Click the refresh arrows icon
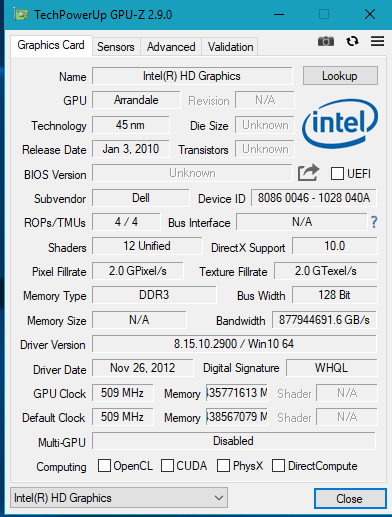The height and width of the screenshot is (517, 392). point(352,41)
